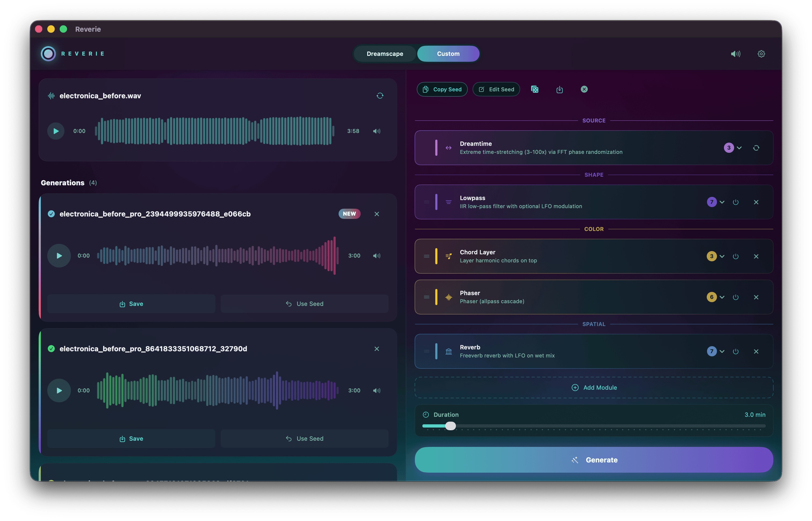Save the generation ending in 32790d
The height and width of the screenshot is (521, 812).
(131, 439)
